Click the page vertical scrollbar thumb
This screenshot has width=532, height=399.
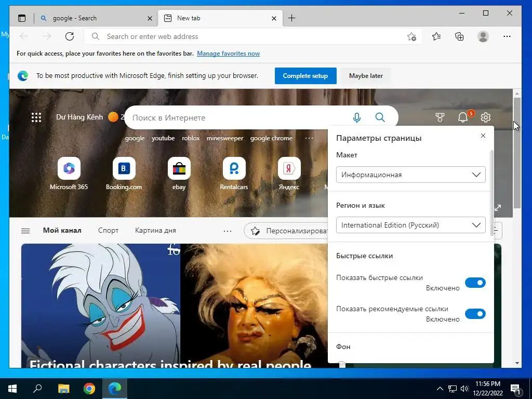click(517, 153)
